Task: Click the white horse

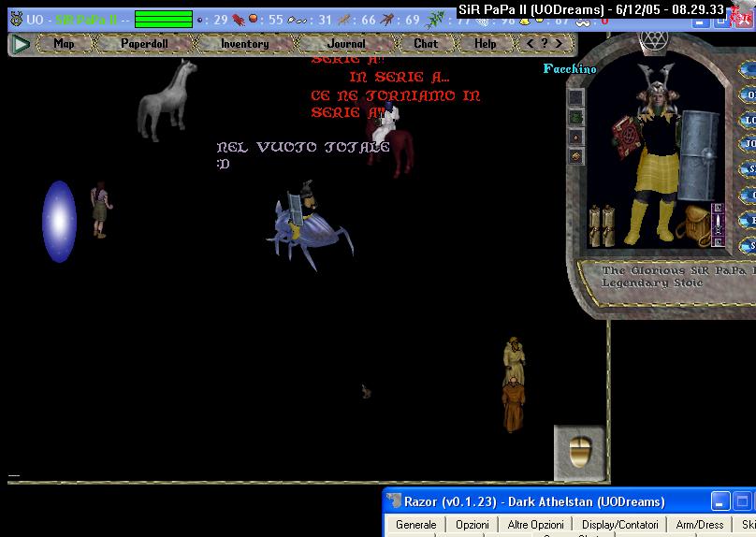Action: pyautogui.click(x=167, y=100)
